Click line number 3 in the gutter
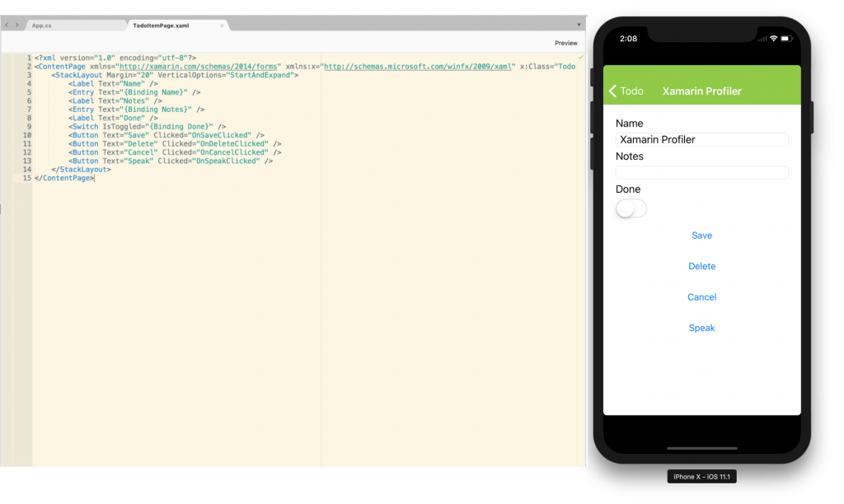Viewport: 844px width, 504px height. 29,75
